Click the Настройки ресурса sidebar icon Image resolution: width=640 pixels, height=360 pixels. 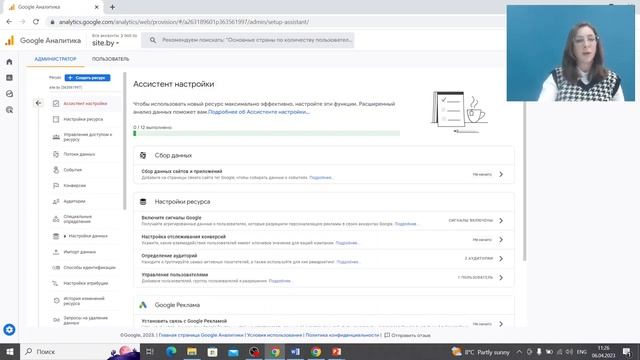[56, 119]
